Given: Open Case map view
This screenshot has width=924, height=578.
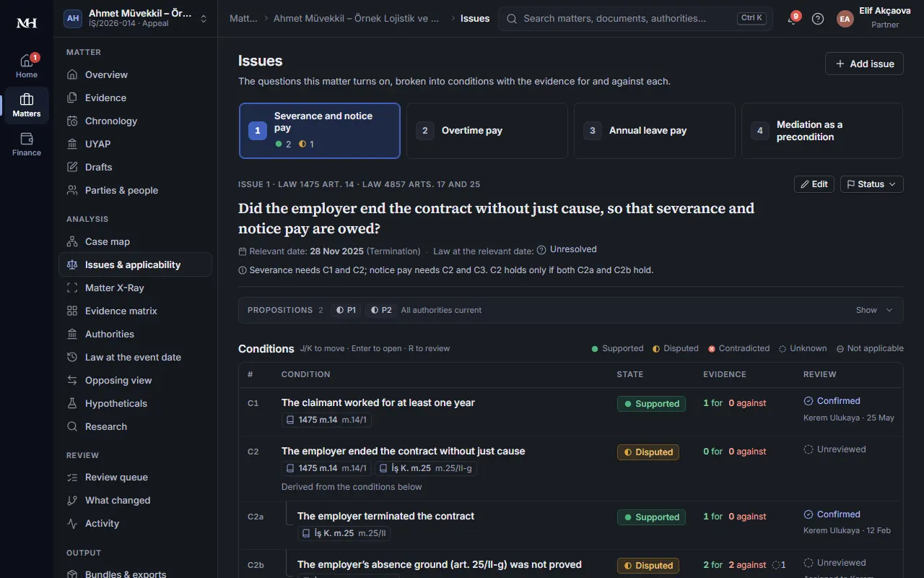Looking at the screenshot, I should pyautogui.click(x=135, y=241).
